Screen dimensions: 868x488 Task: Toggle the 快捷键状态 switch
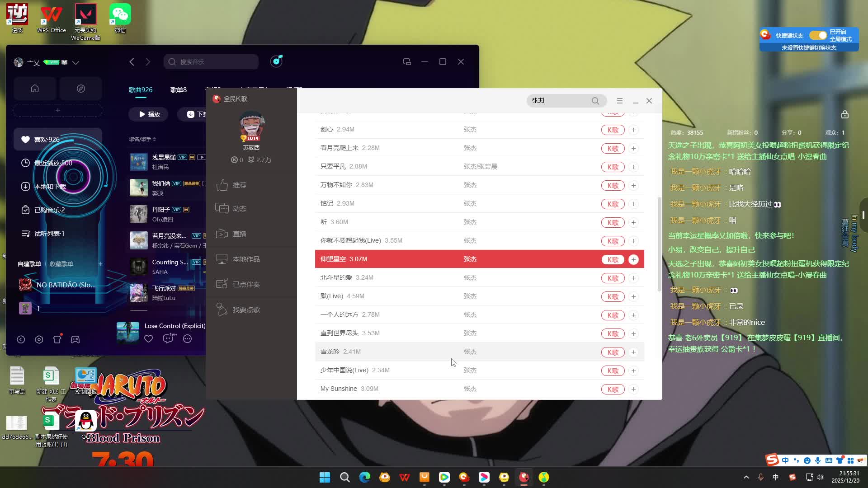click(818, 35)
